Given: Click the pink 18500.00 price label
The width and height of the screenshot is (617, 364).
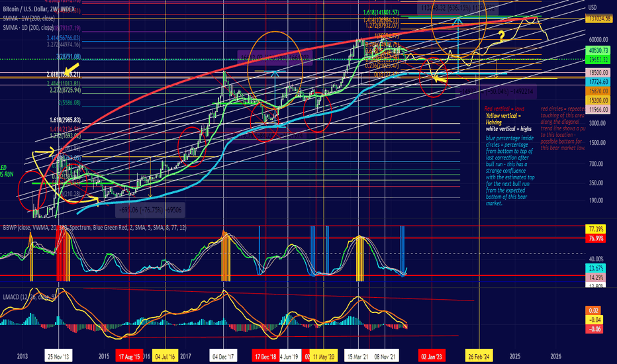Looking at the screenshot, I should (599, 73).
